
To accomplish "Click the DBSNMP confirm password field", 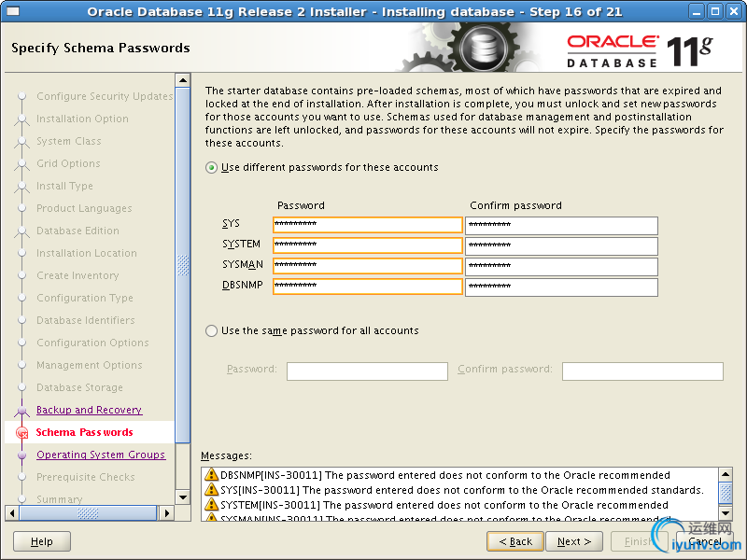I will point(561,287).
